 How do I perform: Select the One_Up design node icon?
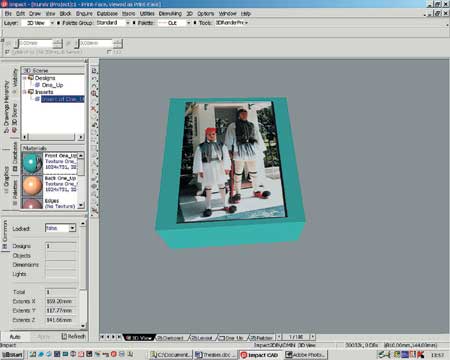click(x=38, y=85)
